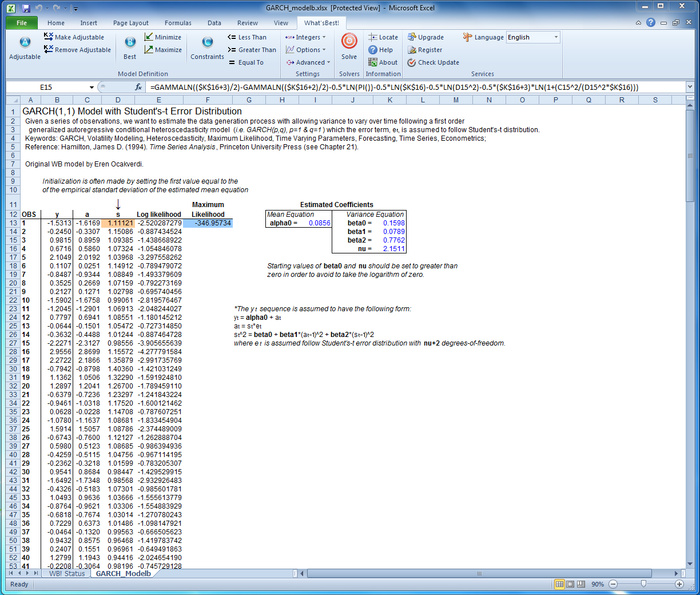The height and width of the screenshot is (595, 700).
Task: Click the Greater Than constraint button
Action: coord(252,50)
